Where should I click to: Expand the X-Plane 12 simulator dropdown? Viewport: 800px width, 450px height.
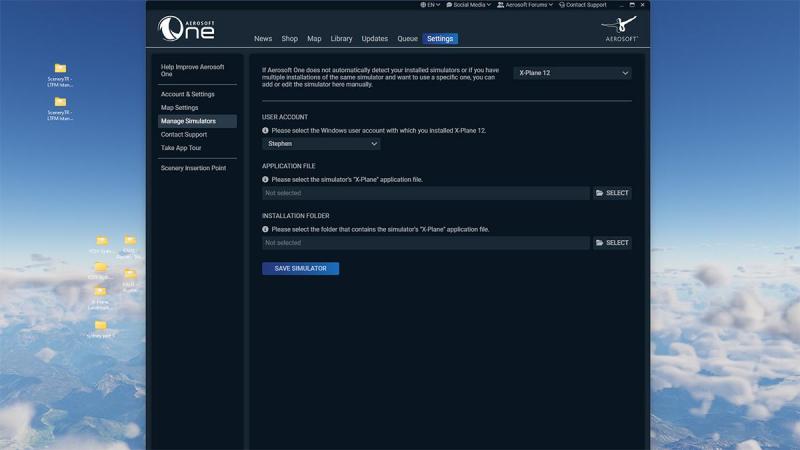[x=572, y=73]
